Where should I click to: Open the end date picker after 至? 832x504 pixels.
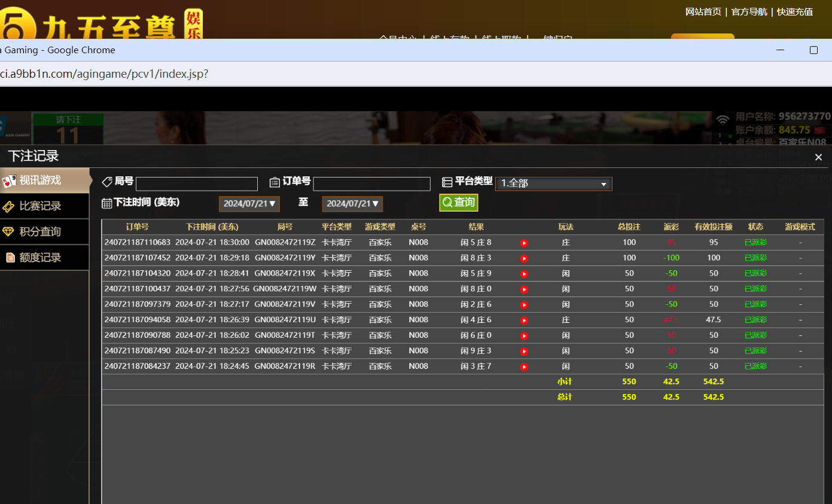(x=352, y=204)
